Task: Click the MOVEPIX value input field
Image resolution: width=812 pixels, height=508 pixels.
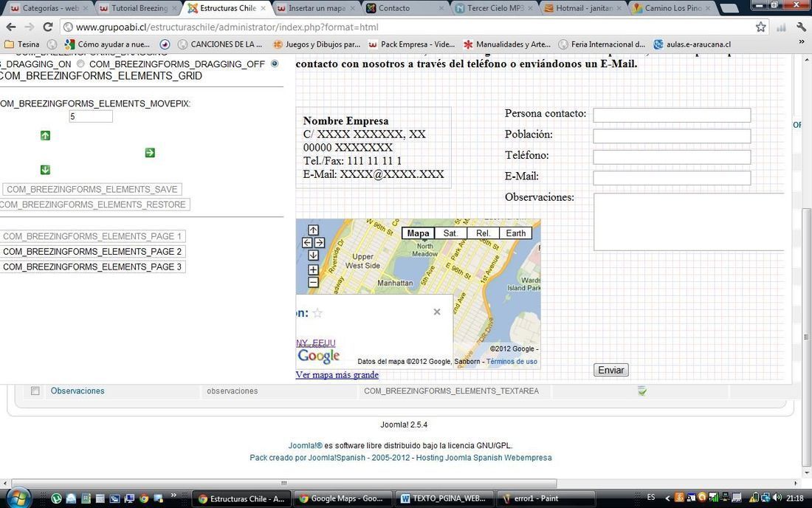Action: [91, 117]
